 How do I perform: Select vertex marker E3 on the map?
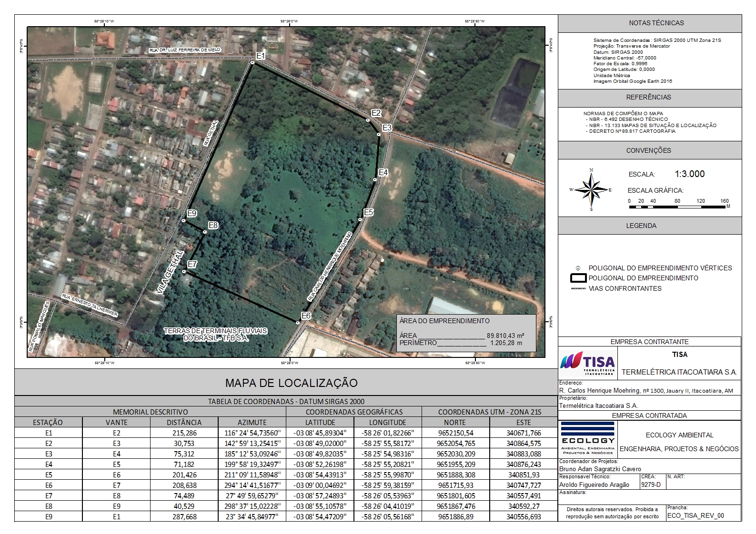pyautogui.click(x=379, y=135)
